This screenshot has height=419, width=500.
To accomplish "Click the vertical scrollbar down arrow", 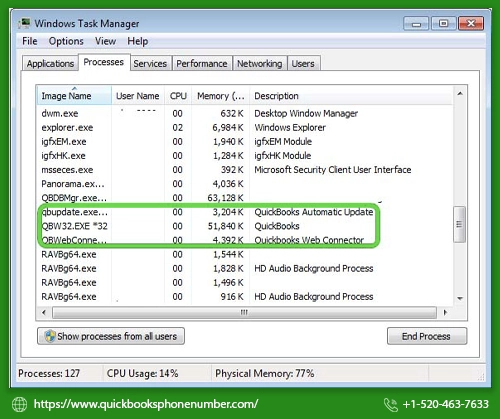I will 460,298.
